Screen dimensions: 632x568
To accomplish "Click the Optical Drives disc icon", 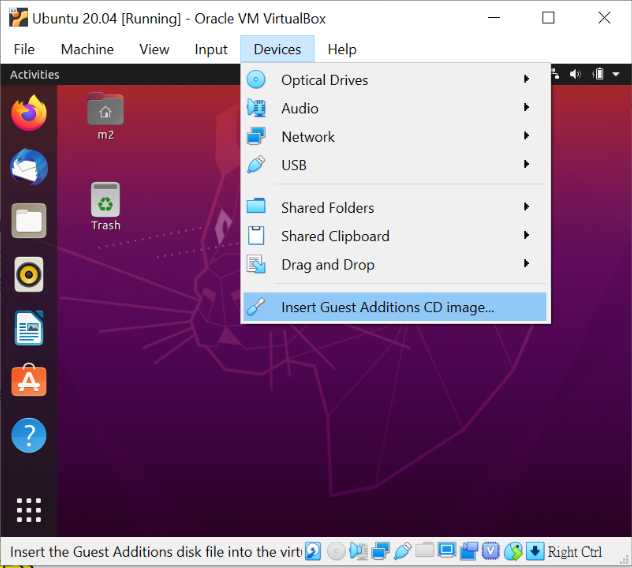I will pyautogui.click(x=256, y=79).
